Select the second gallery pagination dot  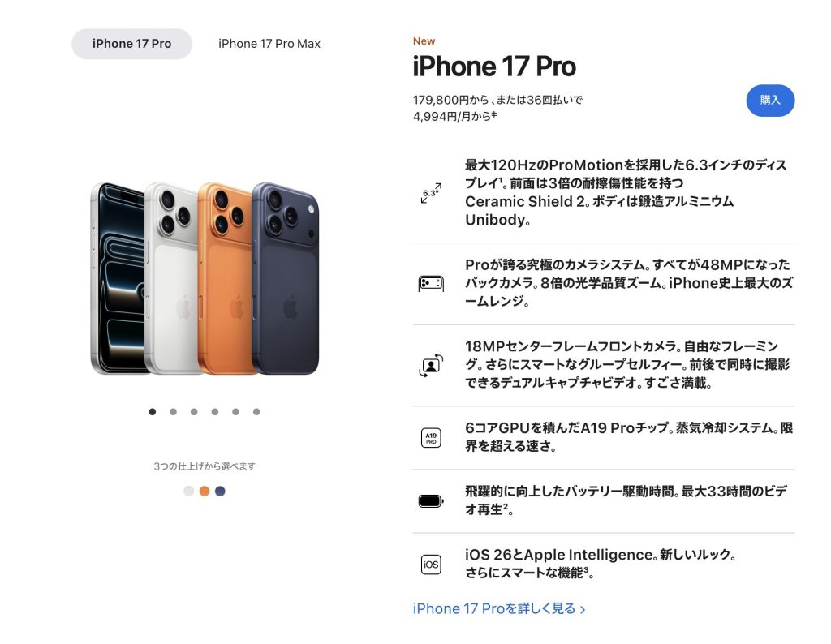click(174, 411)
